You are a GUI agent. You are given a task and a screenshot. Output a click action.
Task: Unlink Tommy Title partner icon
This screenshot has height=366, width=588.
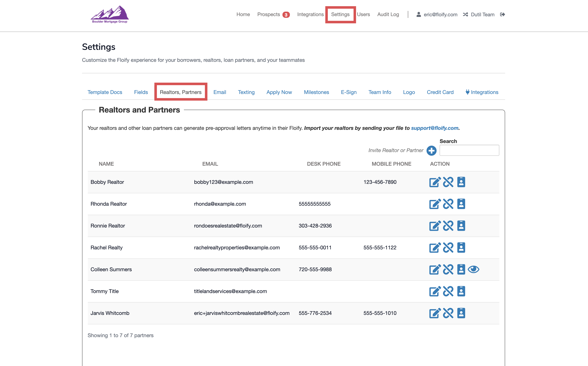[448, 291]
